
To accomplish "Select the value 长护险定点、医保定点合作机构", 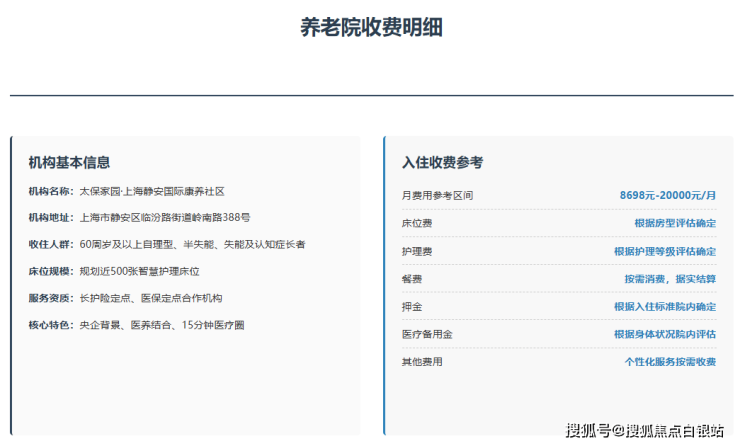I will coord(151,298).
